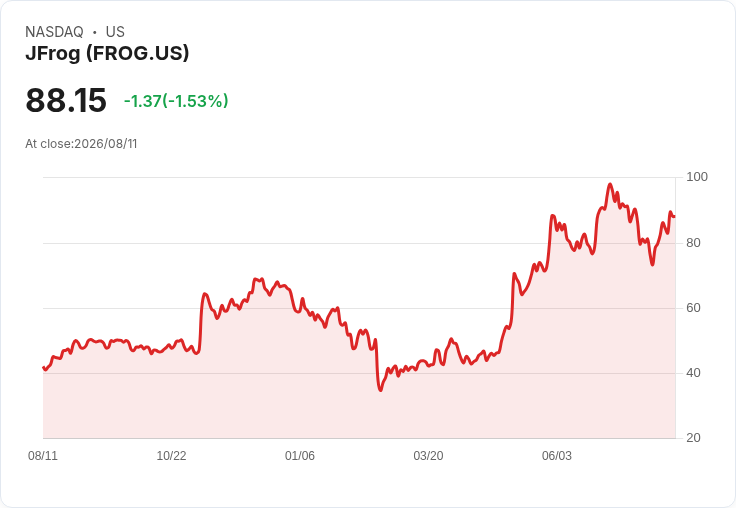
Task: Click the chart's highest peak near 100
Action: pyautogui.click(x=610, y=184)
